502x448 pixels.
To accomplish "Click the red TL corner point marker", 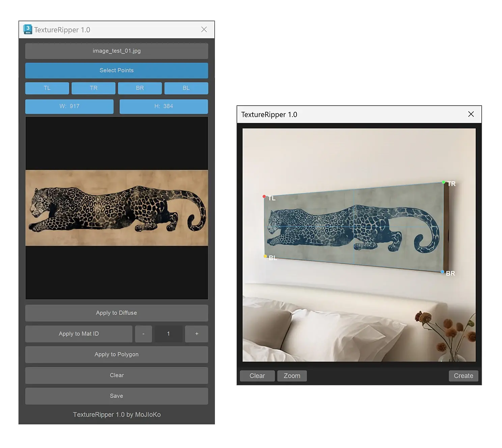I will [x=264, y=196].
